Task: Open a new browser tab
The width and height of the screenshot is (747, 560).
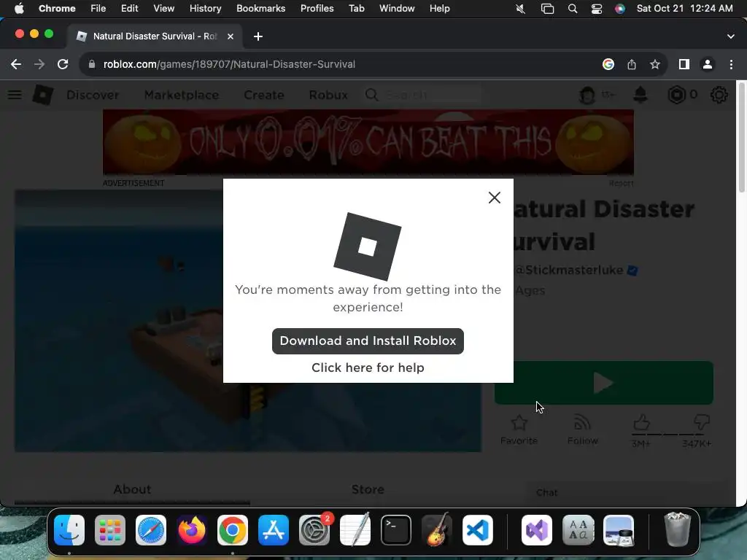Action: [258, 36]
